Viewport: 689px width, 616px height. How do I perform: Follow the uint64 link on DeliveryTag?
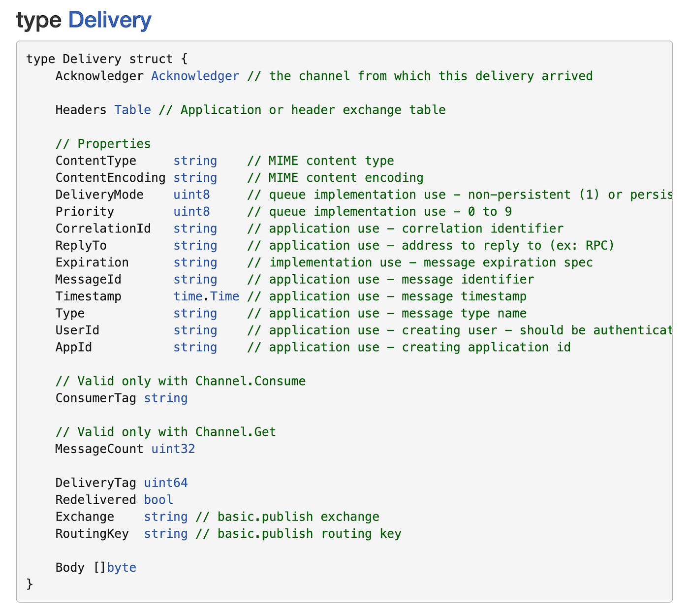[165, 483]
